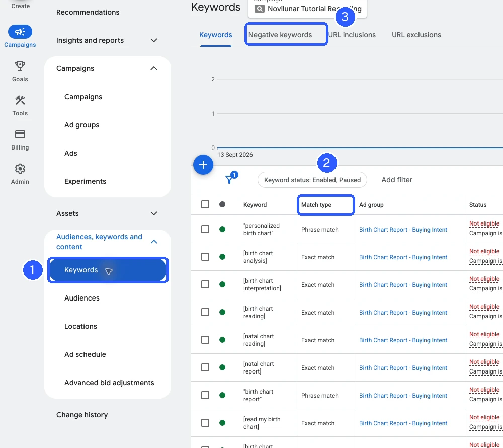The width and height of the screenshot is (503, 448).
Task: Open Birth Chart Report link in [natal chart report] row
Action: (403, 368)
